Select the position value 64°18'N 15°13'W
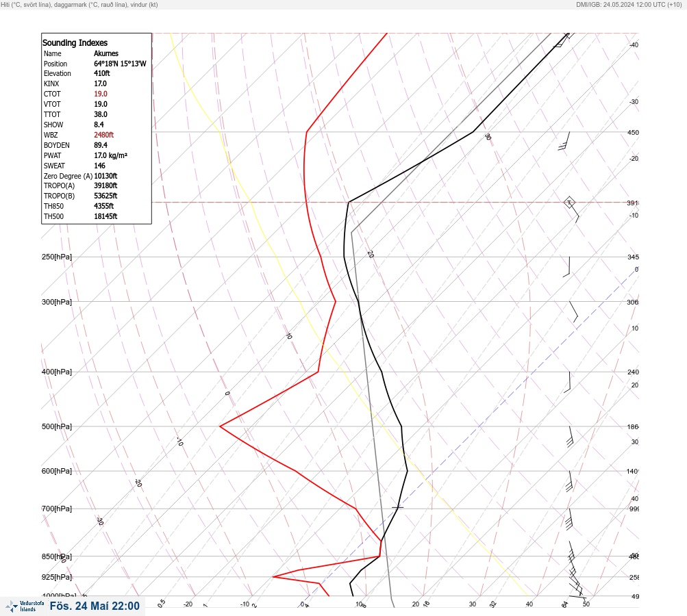 (x=120, y=64)
